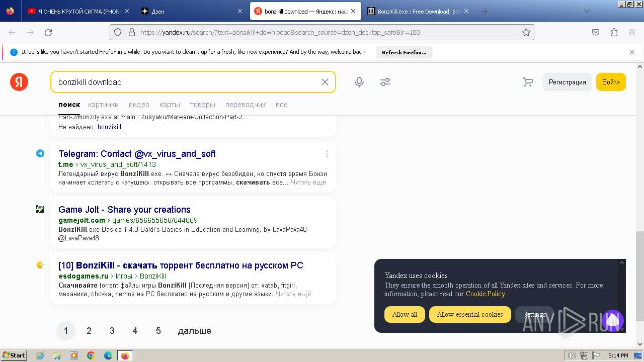
Task: Reload the page in Firefox
Action: pos(48,32)
